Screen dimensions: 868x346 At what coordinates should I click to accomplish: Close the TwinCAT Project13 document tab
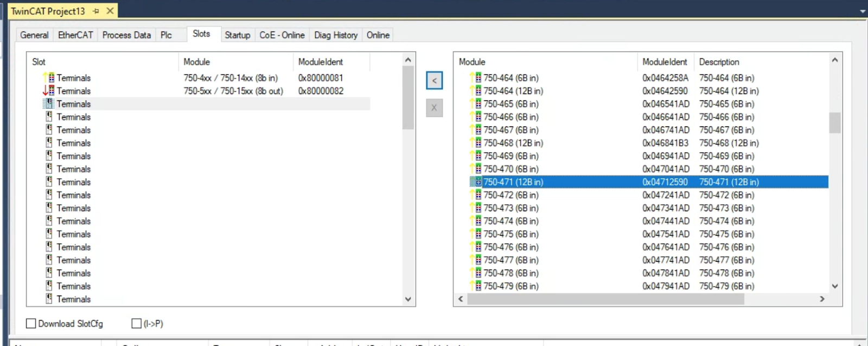(x=110, y=11)
